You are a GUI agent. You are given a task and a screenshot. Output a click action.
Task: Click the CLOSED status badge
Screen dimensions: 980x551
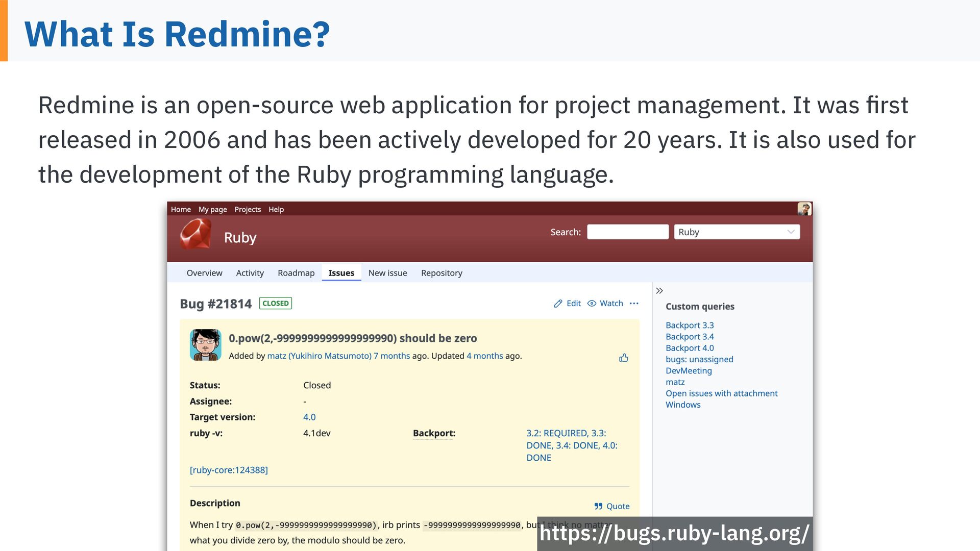(276, 303)
